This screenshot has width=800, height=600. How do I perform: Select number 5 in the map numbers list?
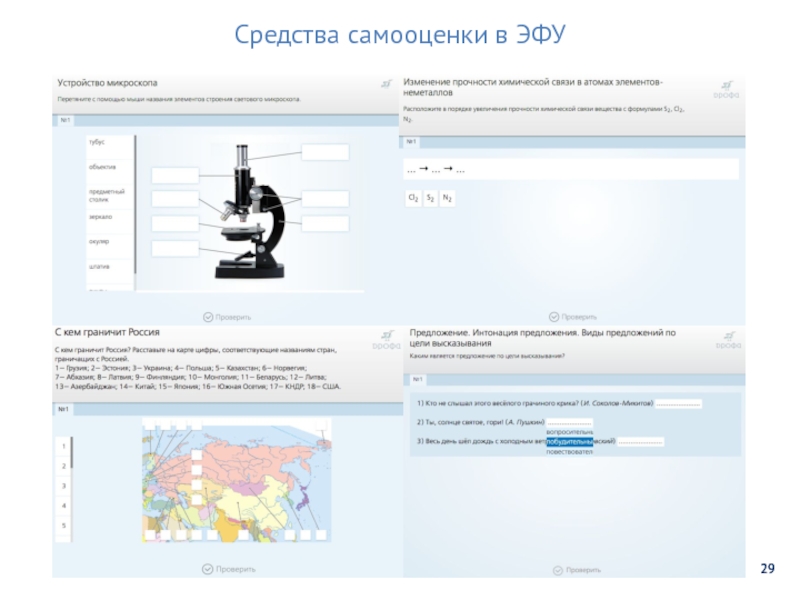(63, 526)
